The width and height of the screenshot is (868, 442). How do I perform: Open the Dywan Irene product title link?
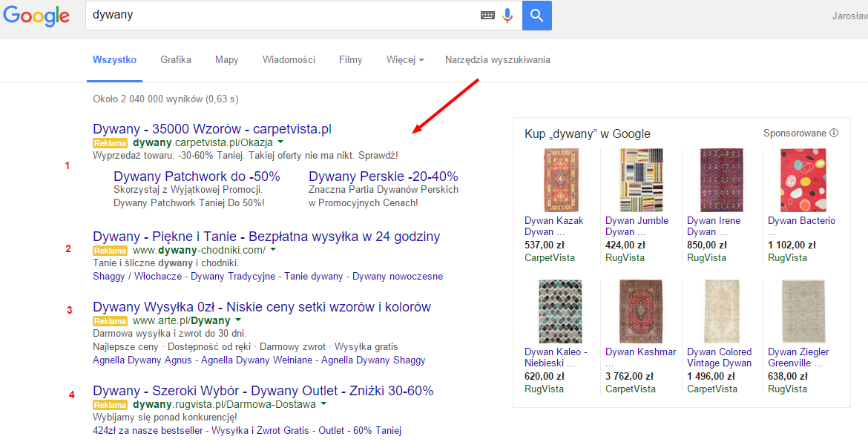pyautogui.click(x=714, y=226)
